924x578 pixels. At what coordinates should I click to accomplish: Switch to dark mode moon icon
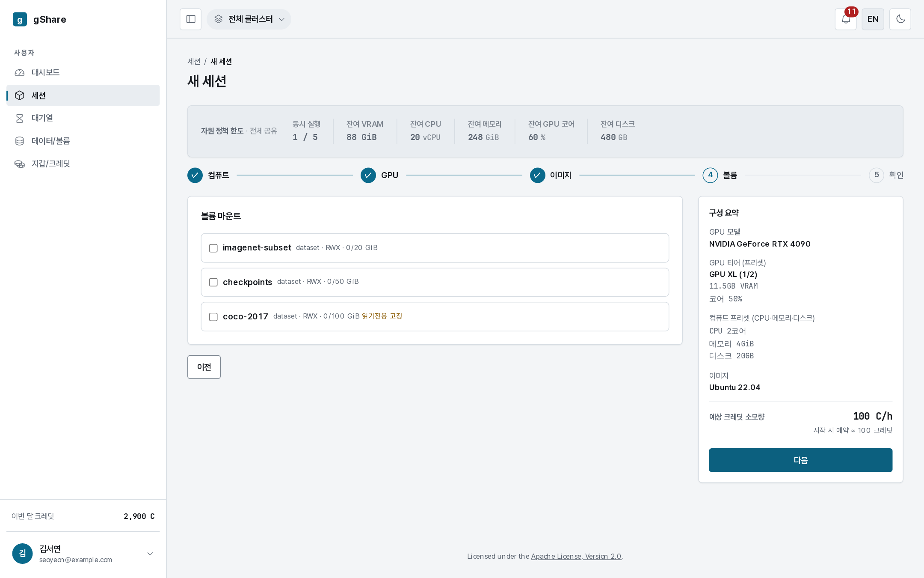(900, 19)
